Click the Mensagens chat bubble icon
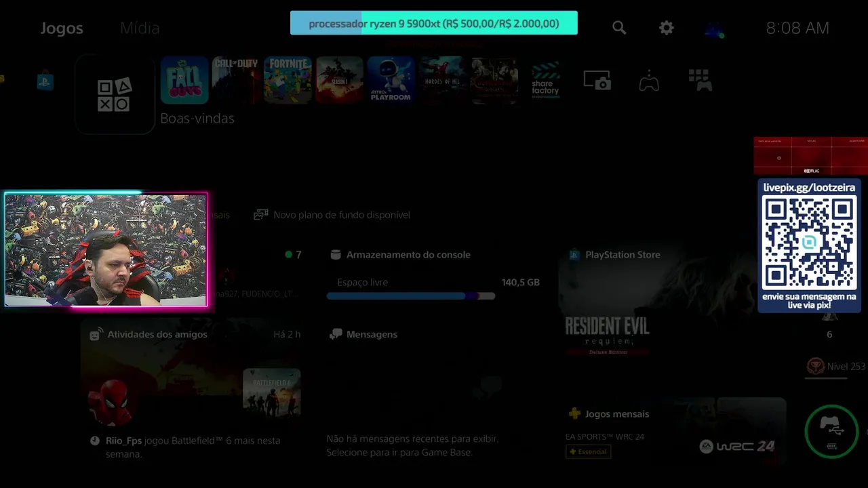868x488 pixels. point(335,334)
